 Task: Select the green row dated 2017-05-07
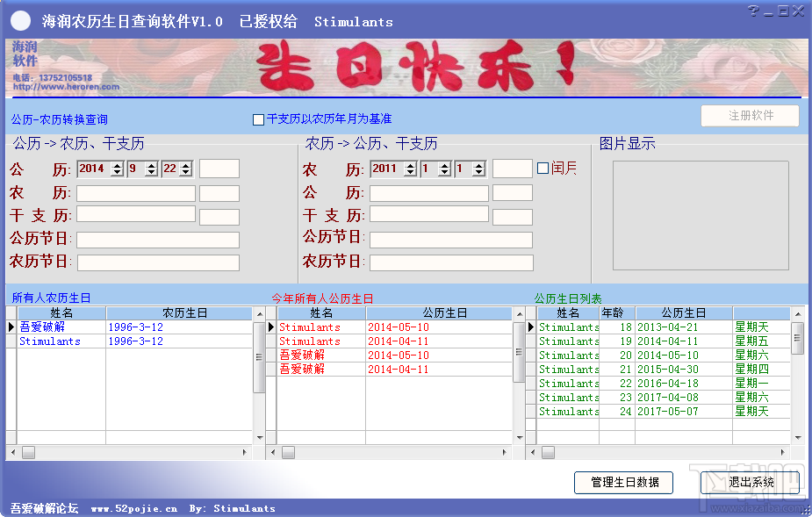click(x=664, y=411)
